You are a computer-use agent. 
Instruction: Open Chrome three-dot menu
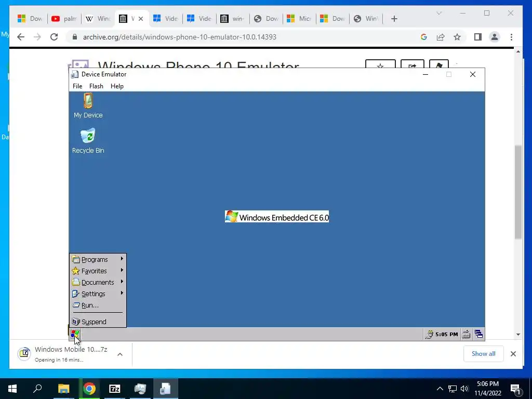[x=511, y=37]
